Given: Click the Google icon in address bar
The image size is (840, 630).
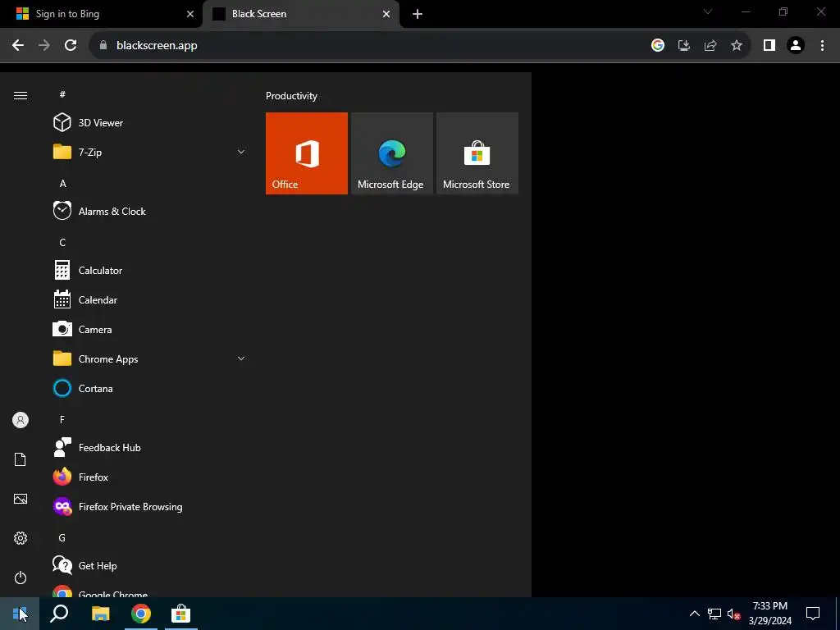Looking at the screenshot, I should (658, 46).
